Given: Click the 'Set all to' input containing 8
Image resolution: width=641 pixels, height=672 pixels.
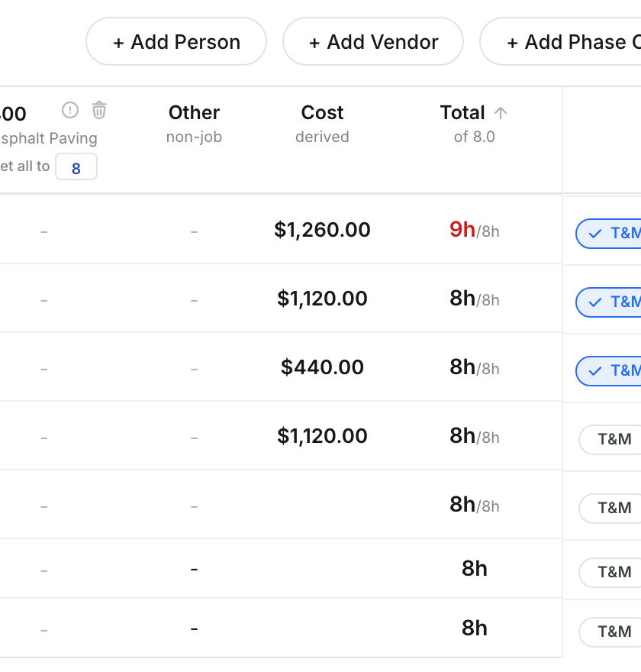Looking at the screenshot, I should [x=76, y=166].
